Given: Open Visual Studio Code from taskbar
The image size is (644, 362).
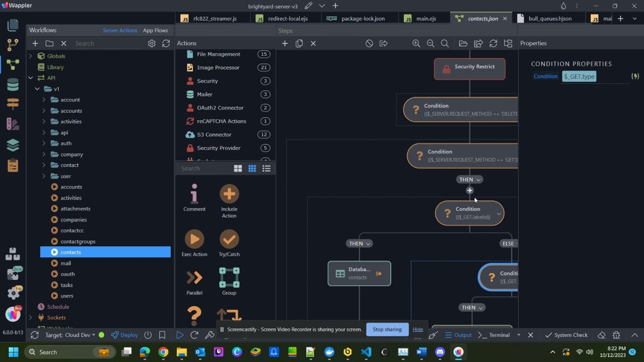Looking at the screenshot, I should [x=366, y=352].
